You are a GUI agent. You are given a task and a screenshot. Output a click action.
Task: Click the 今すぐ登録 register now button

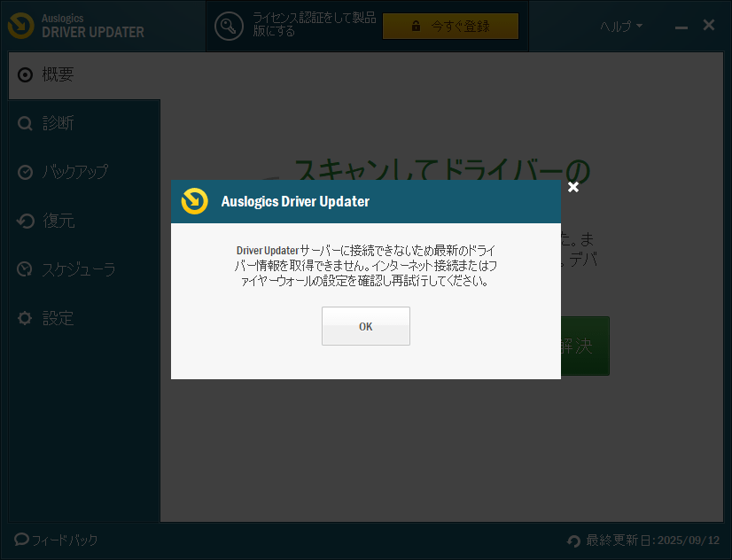click(450, 26)
